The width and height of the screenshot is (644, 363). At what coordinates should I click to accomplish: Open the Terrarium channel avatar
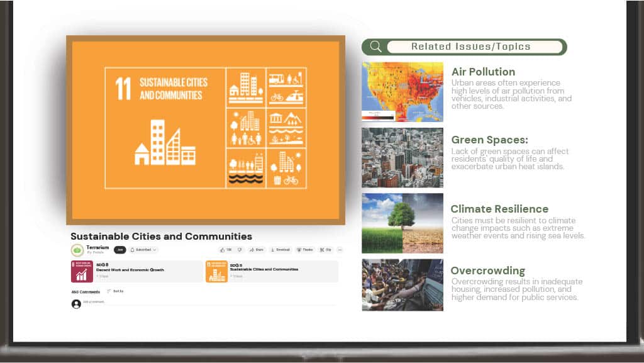pos(77,250)
